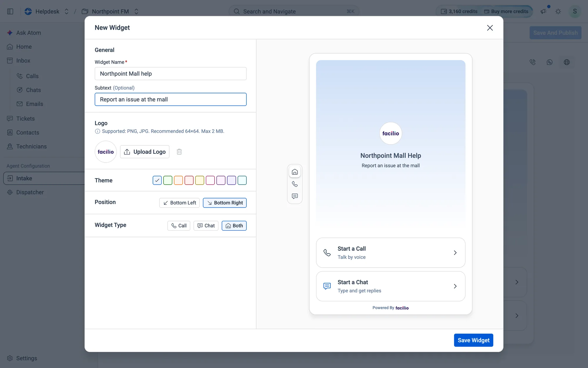Expand Start a Call option in preview
Image resolution: width=588 pixels, height=368 pixels.
390,253
